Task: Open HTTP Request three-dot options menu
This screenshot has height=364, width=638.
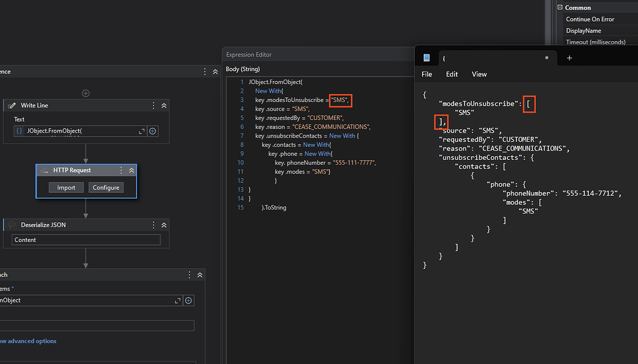Action: point(121,170)
